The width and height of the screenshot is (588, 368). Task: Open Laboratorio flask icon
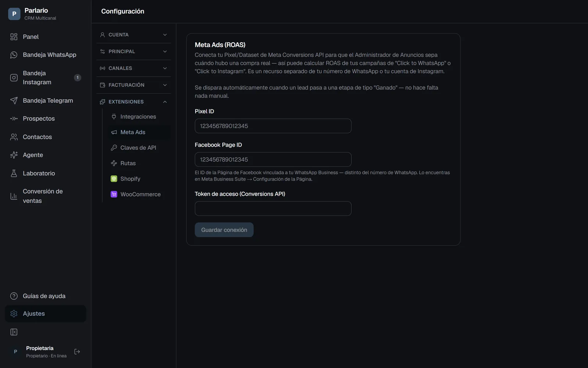[x=14, y=173]
